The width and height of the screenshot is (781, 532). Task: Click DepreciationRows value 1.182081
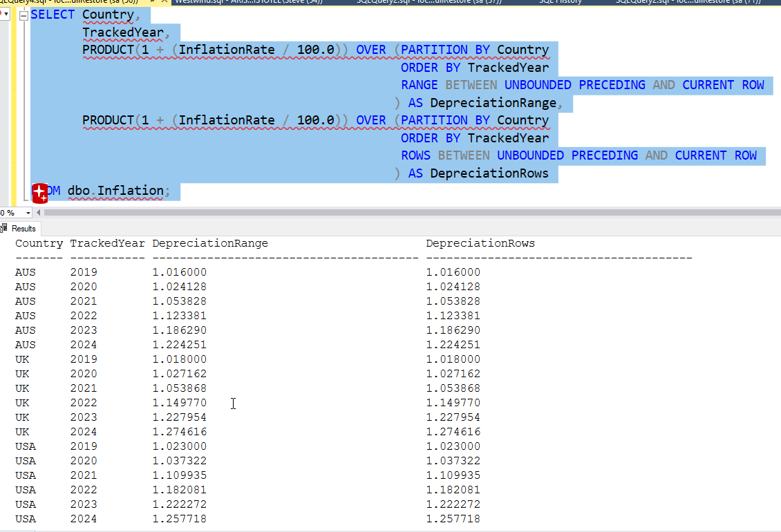click(x=453, y=490)
